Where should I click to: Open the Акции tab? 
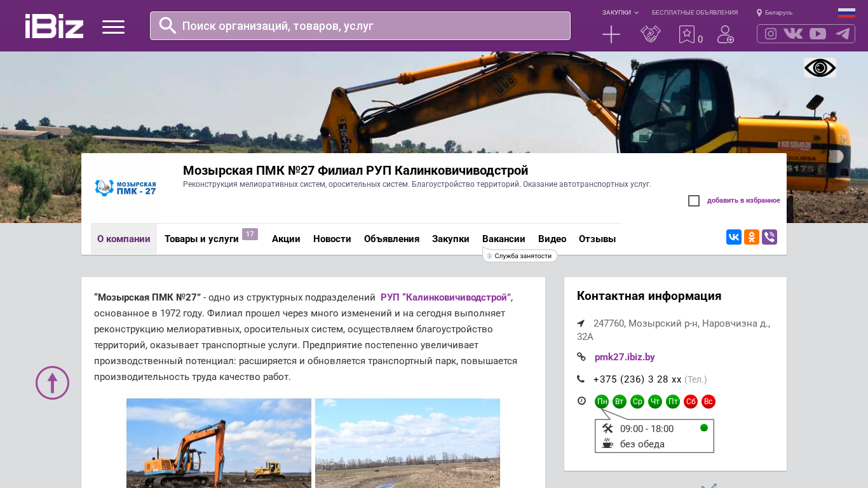(x=286, y=239)
